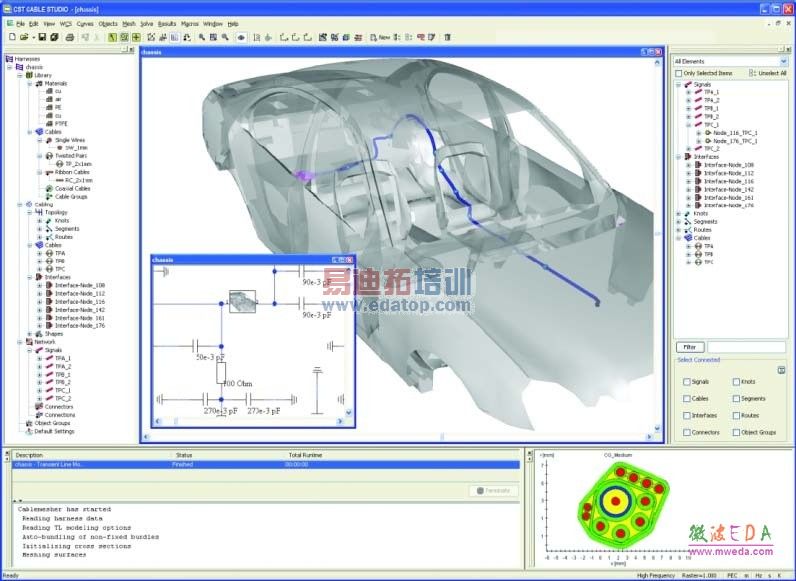Open the Curves menu
The width and height of the screenshot is (796, 581).
click(x=85, y=24)
